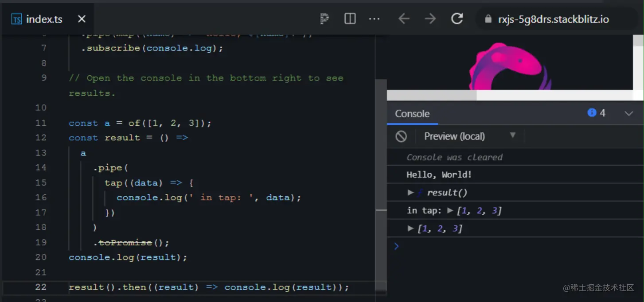Viewport: 644px width, 302px height.
Task: Click the blue info messages icon
Action: 592,113
